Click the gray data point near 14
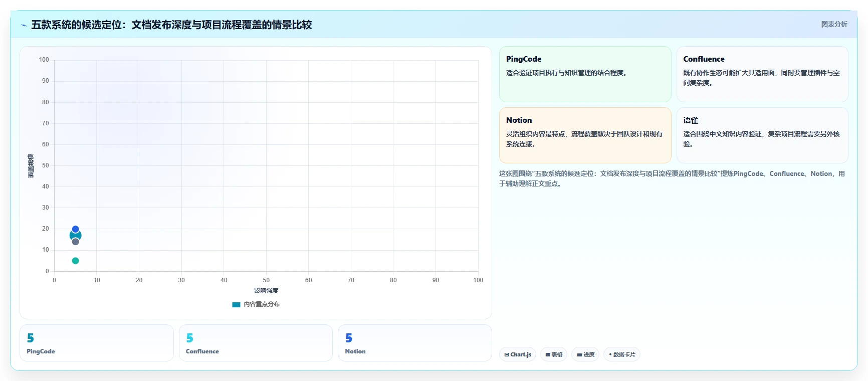868x381 pixels. (75, 242)
